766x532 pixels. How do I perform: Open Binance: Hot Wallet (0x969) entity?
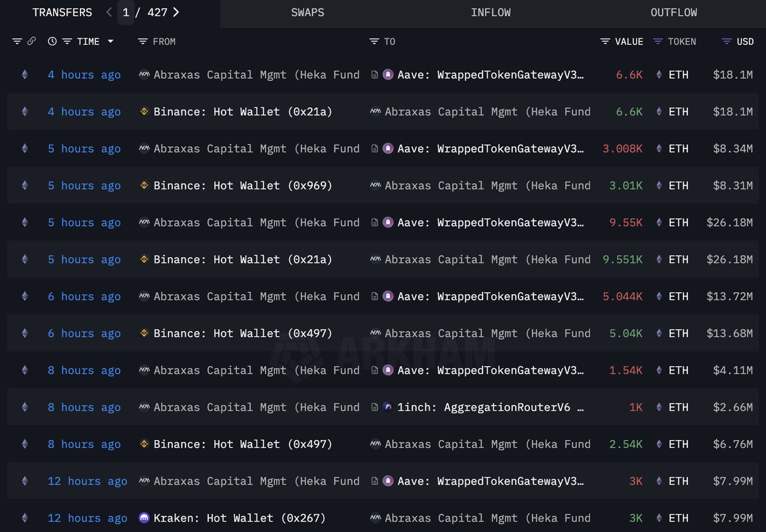pos(243,186)
